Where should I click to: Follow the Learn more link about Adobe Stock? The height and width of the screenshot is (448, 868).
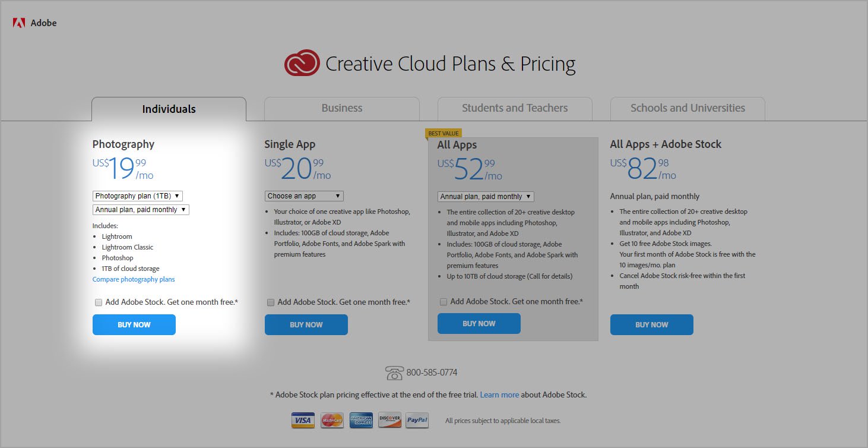tap(499, 395)
